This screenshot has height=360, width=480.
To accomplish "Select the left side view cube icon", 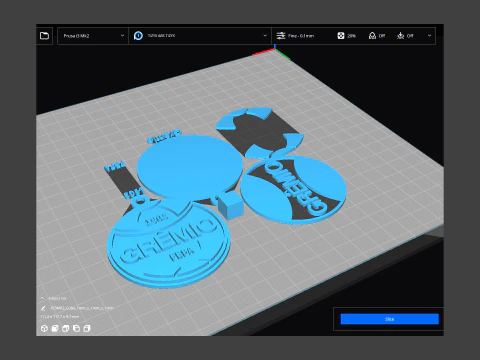I will click(76, 329).
